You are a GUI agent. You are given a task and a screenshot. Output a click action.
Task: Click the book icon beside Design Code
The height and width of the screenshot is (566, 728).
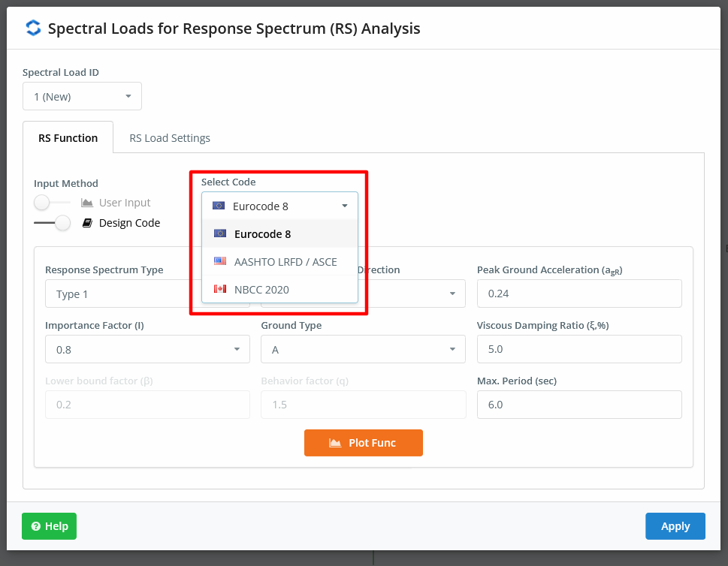point(87,223)
